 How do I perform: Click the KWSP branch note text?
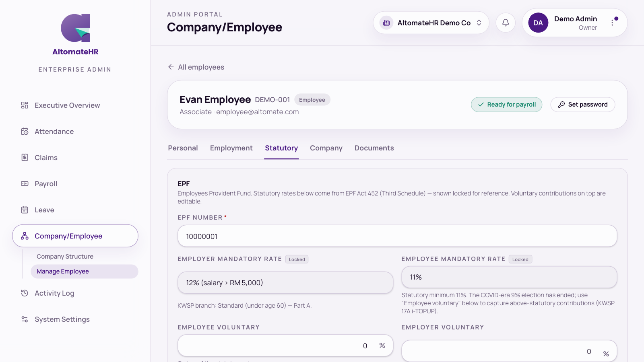(244, 306)
